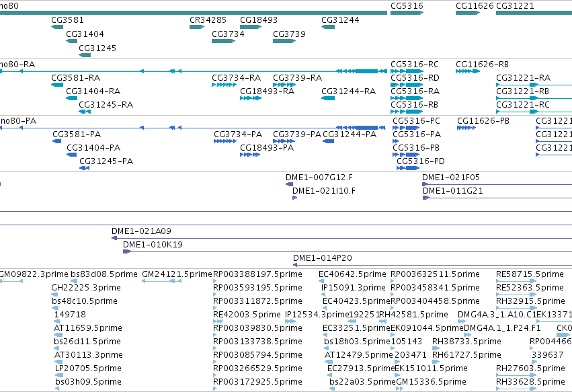Click the RH61727.5prime EST

click(436, 362)
